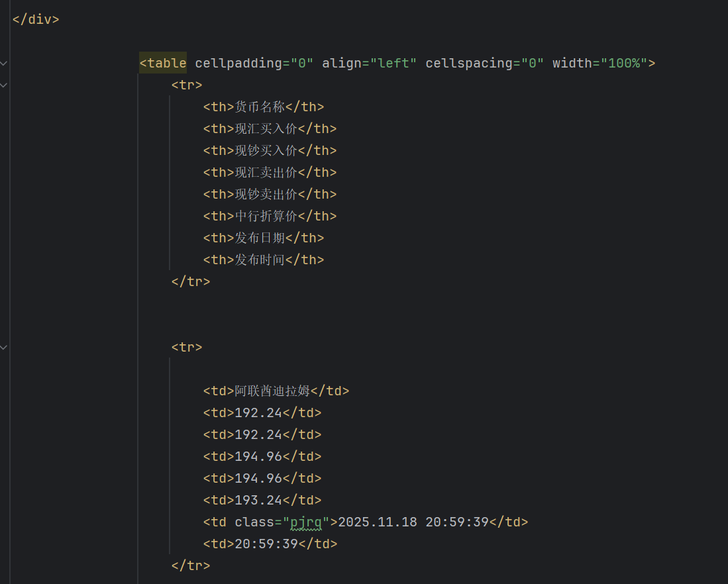
Task: Click the 现汇买入价 header text
Action: tap(266, 129)
